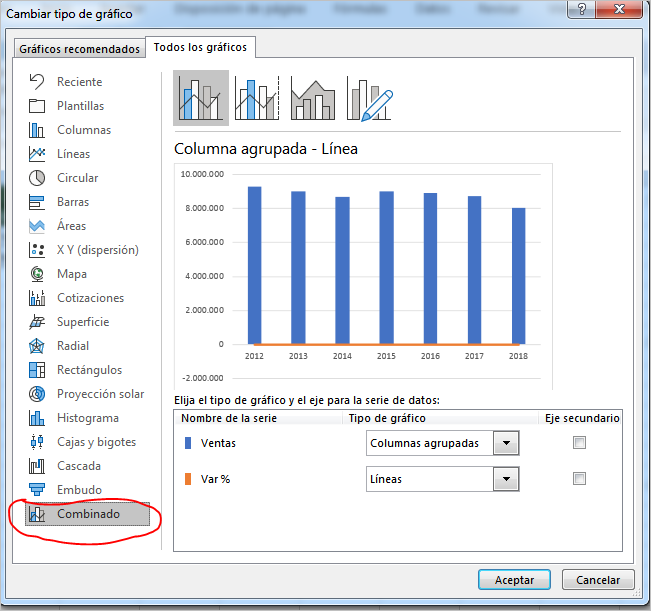This screenshot has width=651, height=611.
Task: Click the Var % series name
Action: tap(215, 479)
